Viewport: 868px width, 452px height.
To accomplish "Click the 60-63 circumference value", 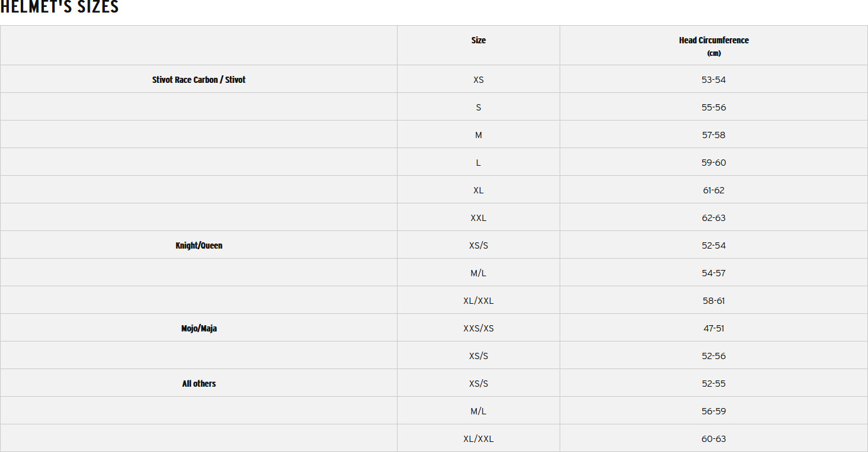I will point(713,439).
